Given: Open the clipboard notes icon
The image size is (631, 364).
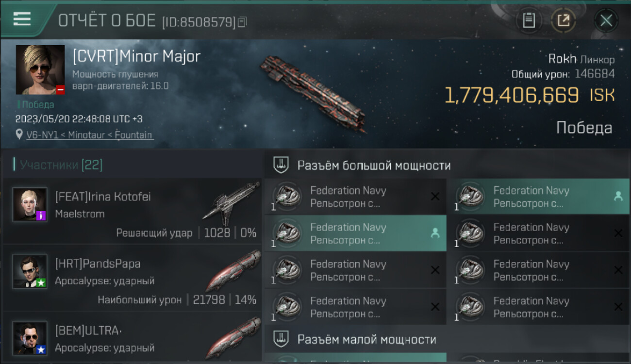Looking at the screenshot, I should (x=529, y=20).
